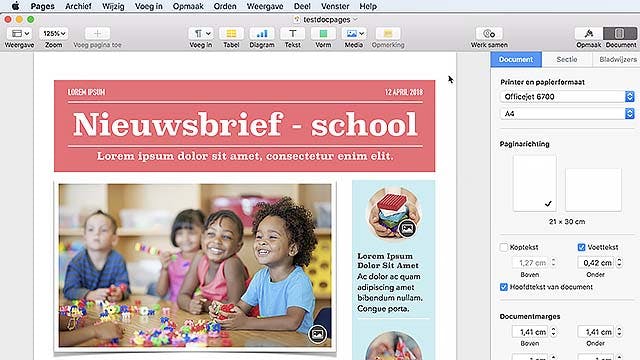Click the Werk samen collaborate icon
The image size is (640, 360).
tap(489, 33)
